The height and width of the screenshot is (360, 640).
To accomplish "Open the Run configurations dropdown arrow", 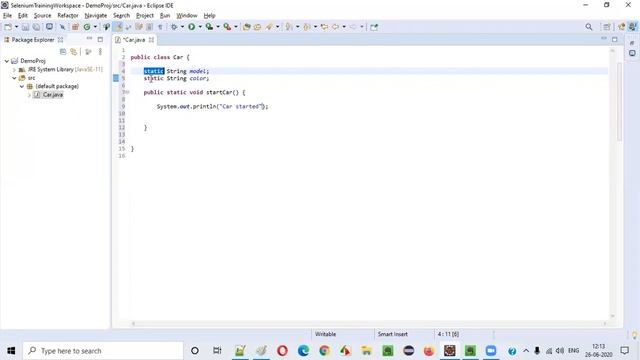I will coord(200,27).
